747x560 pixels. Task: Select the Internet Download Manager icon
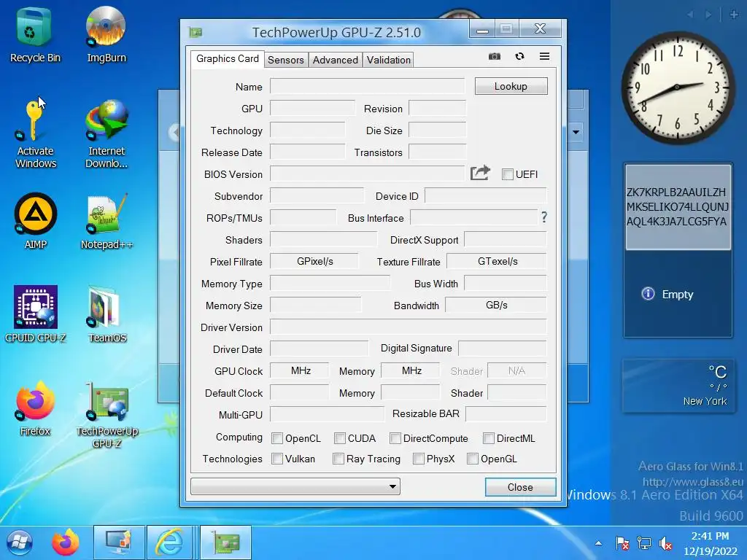point(107,134)
